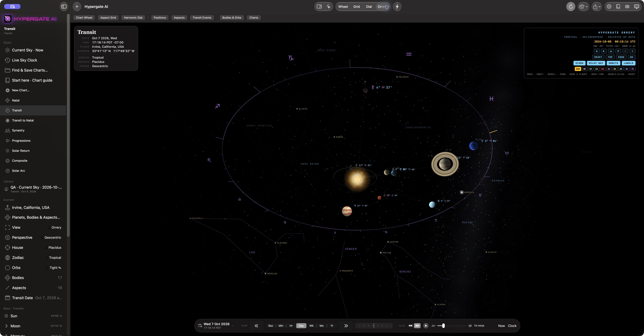The image size is (644, 336).
Task: Click the table view icon in toolbar
Action: point(627,7)
